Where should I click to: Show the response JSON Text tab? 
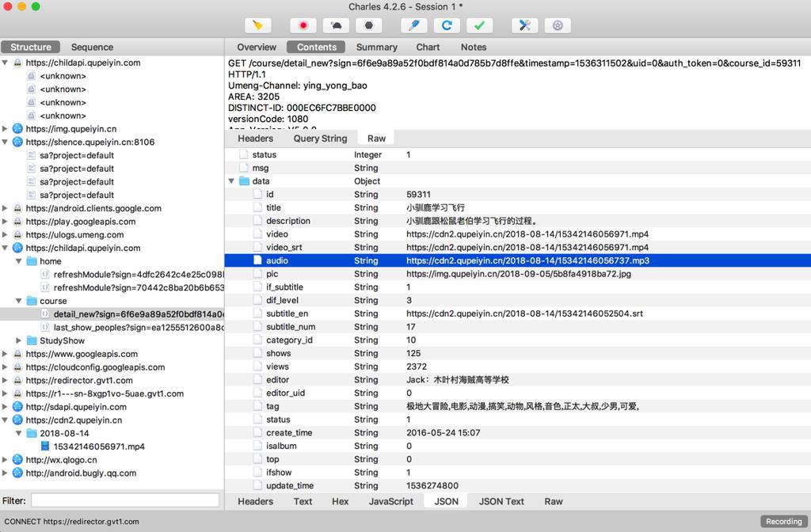(x=501, y=501)
